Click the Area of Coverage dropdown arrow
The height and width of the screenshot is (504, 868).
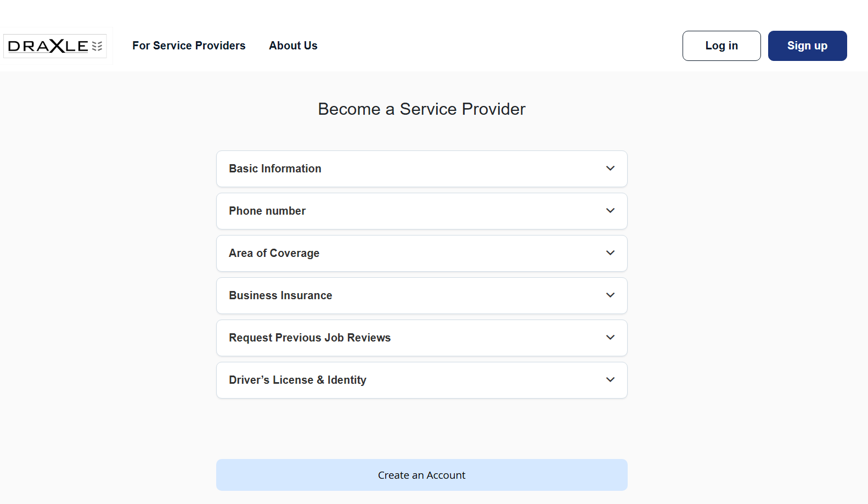610,253
